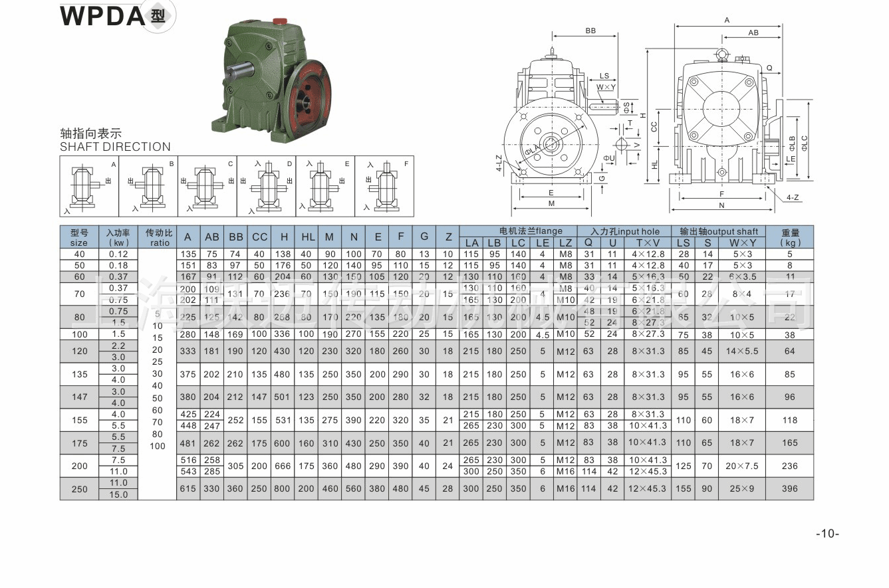This screenshot has width=889, height=588.
Task: Click the W×Y value 6×3.5
Action: [x=743, y=276]
